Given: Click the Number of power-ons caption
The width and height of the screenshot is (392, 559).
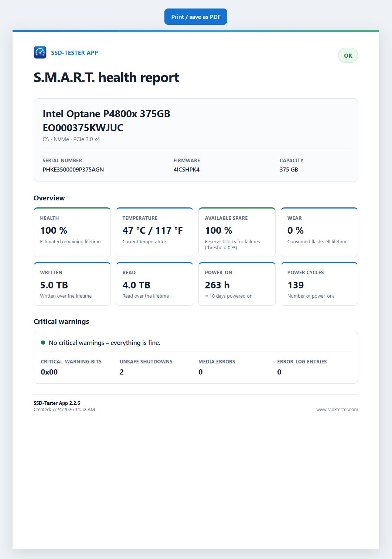Looking at the screenshot, I should click(x=311, y=296).
